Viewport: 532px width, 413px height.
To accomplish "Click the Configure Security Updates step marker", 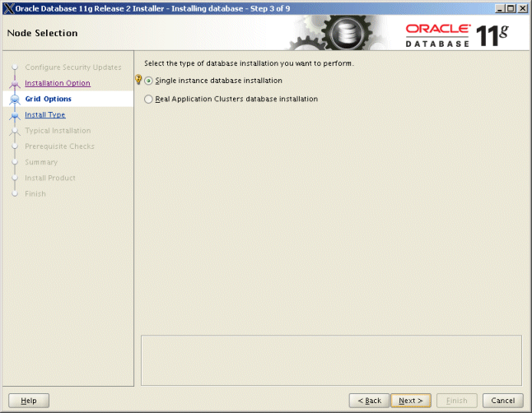I will click(x=15, y=67).
